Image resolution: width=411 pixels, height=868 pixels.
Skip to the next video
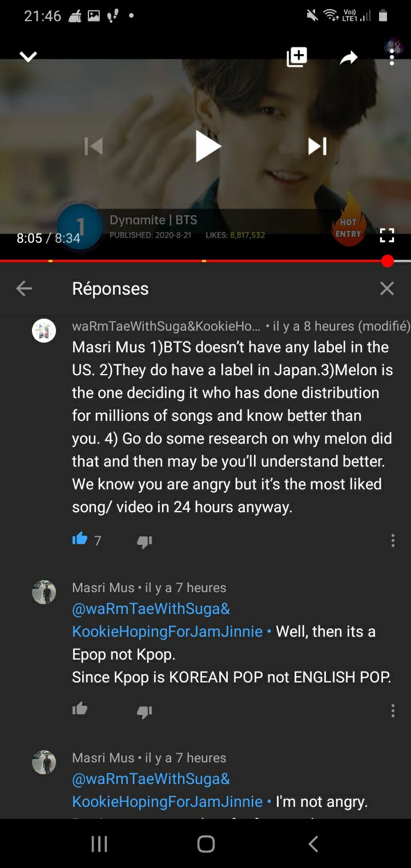(x=317, y=146)
